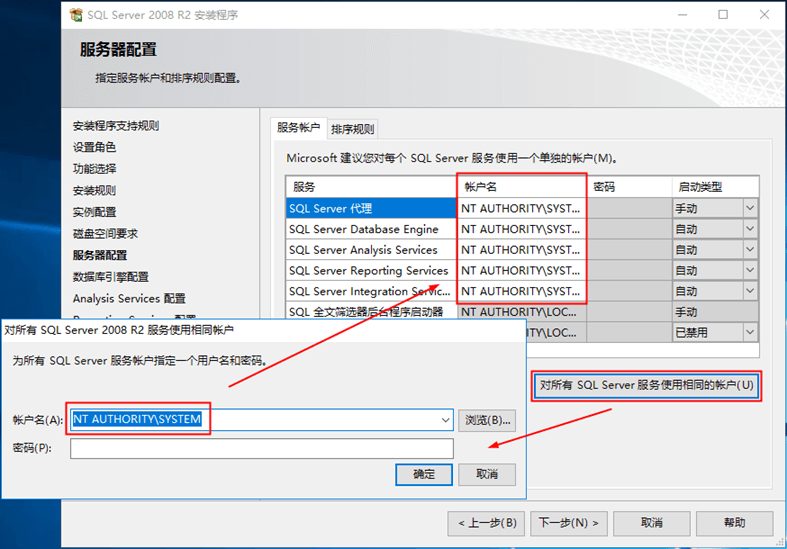Click 手动 startup type of 全文筛选器 row
Viewport: 787px width, 549px height.
click(715, 312)
